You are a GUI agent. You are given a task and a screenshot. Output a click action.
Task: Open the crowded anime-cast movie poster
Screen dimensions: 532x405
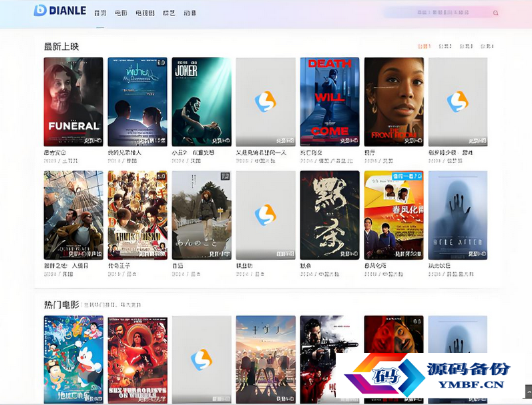[138, 215]
